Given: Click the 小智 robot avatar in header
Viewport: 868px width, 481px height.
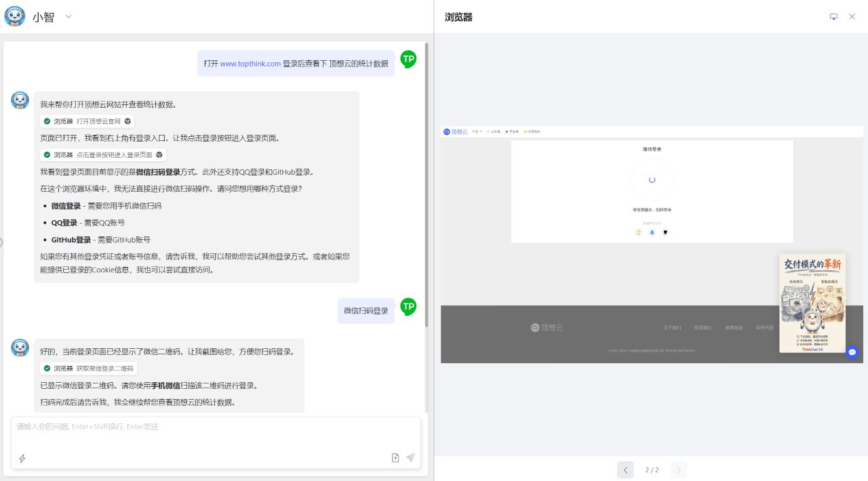Looking at the screenshot, I should click(x=15, y=16).
